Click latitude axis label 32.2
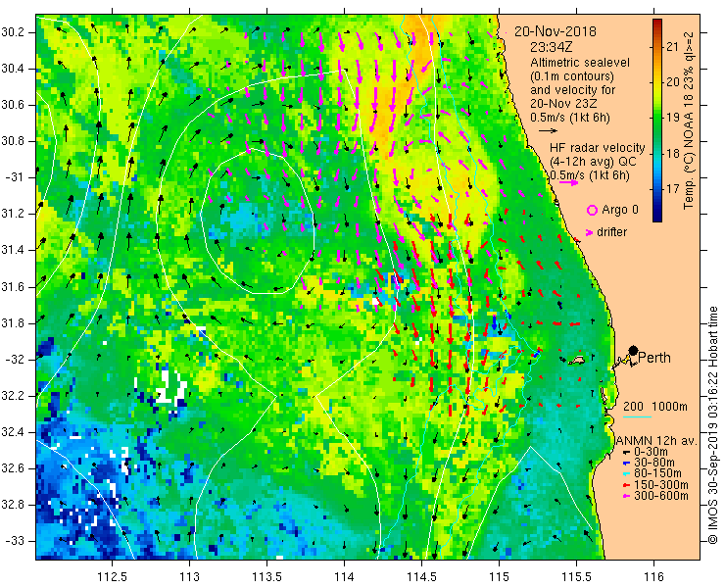This screenshot has width=725, height=588. 13,396
